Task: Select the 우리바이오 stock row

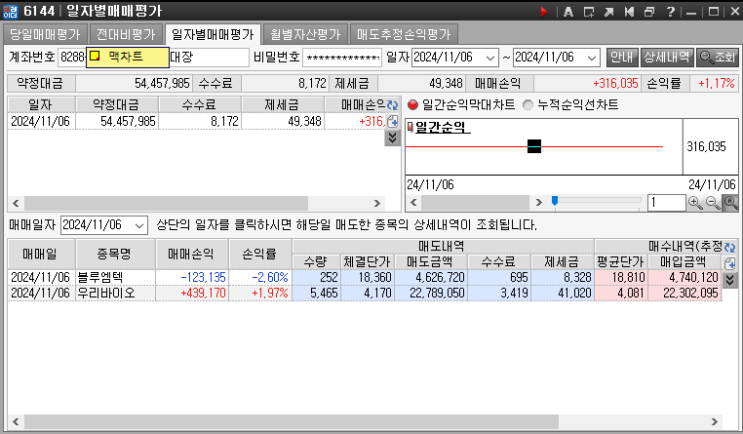Action: (365, 293)
